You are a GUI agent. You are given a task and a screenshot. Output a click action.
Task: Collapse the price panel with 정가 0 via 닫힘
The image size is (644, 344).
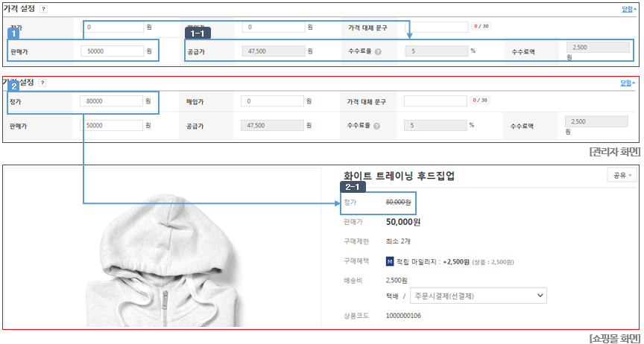click(629, 9)
